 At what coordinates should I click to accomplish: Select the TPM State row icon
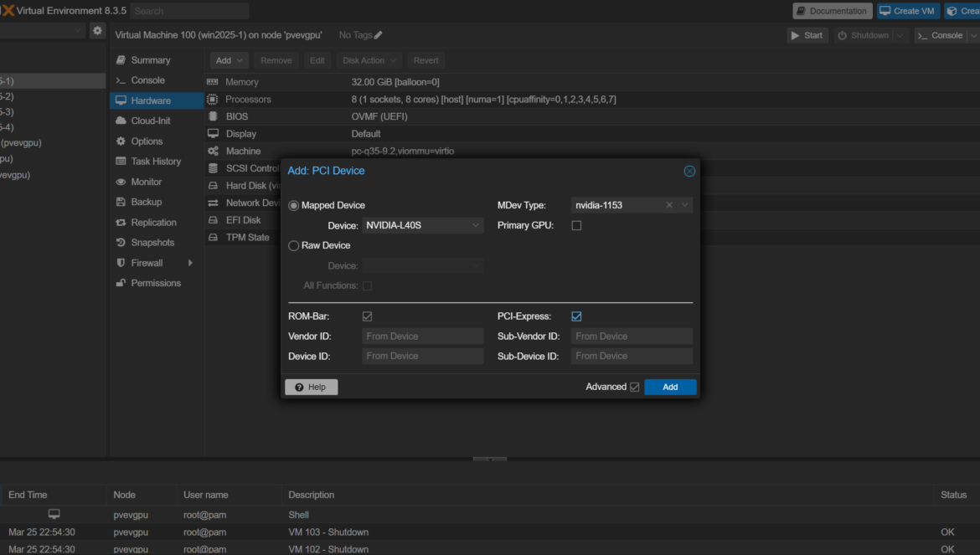click(x=213, y=237)
